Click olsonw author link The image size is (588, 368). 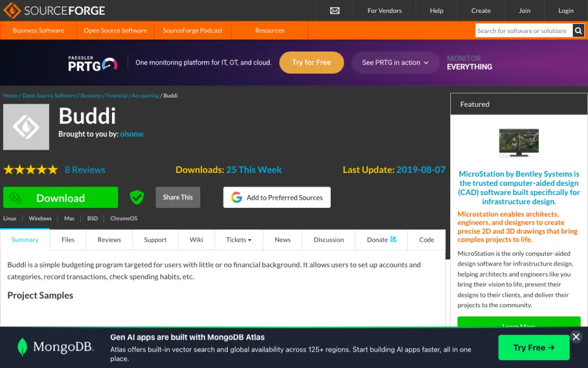pyautogui.click(x=132, y=134)
